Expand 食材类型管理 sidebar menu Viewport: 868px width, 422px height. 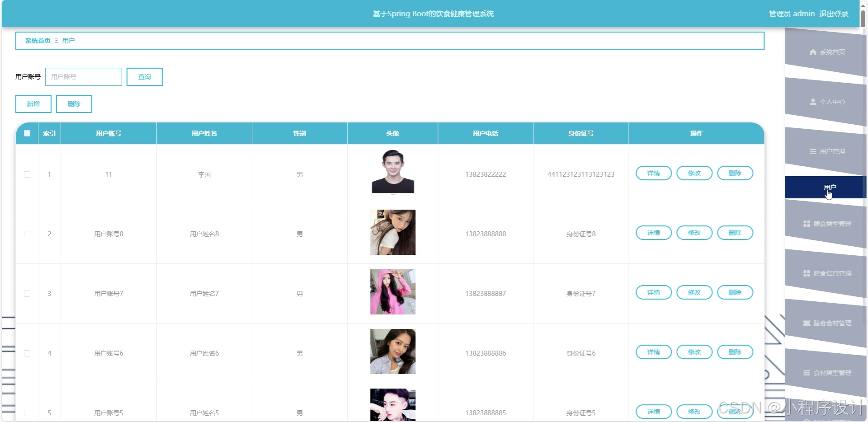point(826,373)
